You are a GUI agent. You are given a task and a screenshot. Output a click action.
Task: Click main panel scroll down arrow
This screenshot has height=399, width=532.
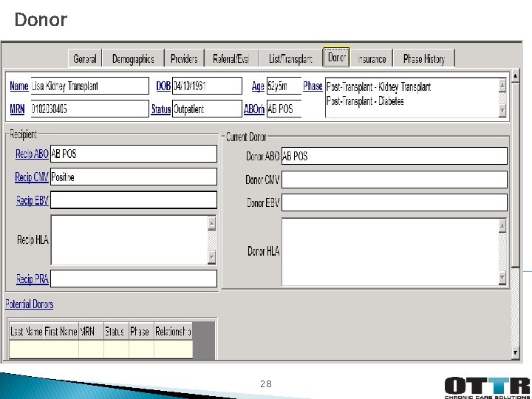pos(515,353)
